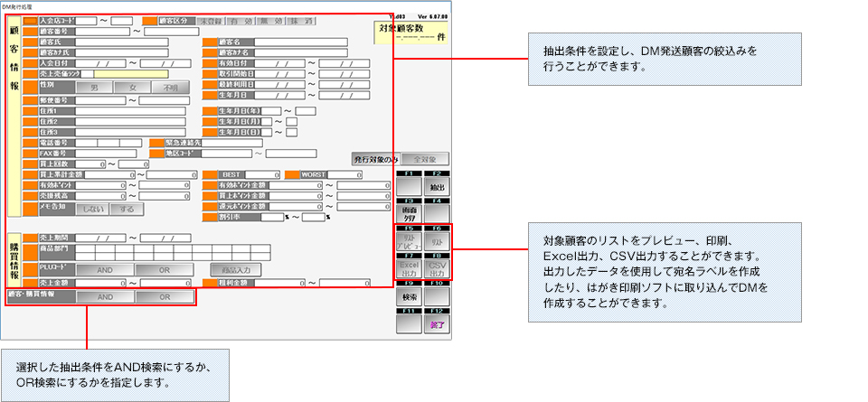Screen dimensions: 868x402
Task: Click the F12 終了 exit key
Action: (437, 323)
